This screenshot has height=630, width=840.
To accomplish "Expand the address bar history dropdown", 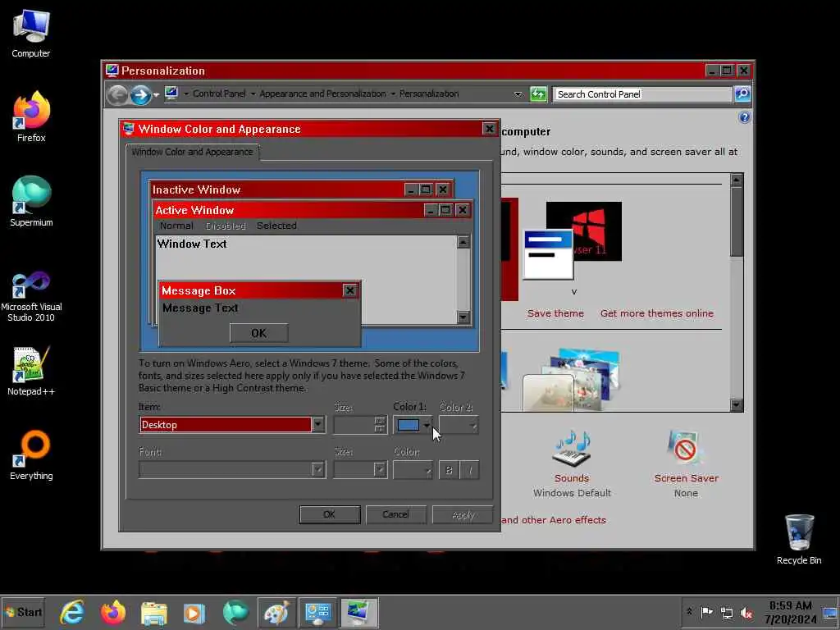I will 518,94.
